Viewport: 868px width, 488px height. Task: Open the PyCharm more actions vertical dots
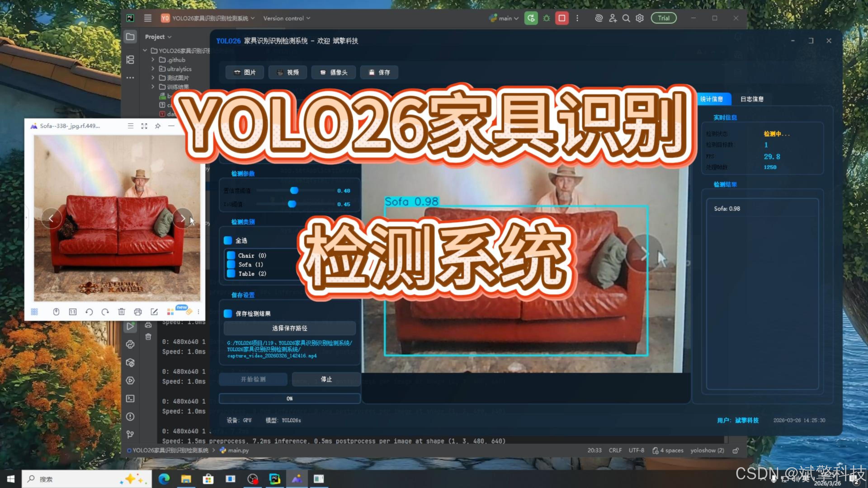coord(577,18)
